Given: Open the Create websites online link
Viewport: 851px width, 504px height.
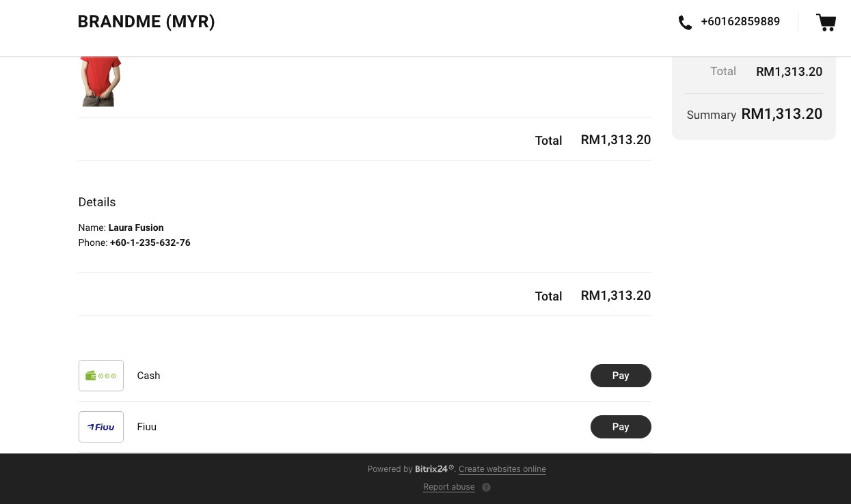Looking at the screenshot, I should (502, 469).
